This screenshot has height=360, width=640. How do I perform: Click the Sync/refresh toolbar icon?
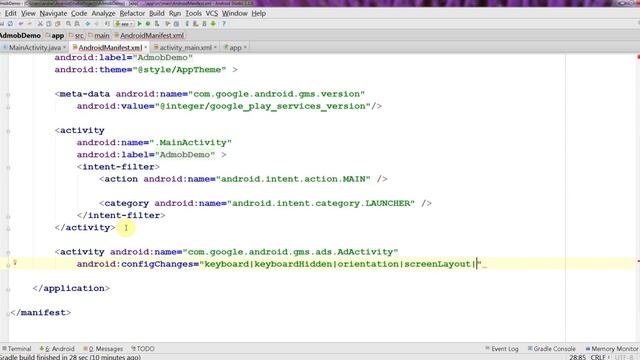click(10, 24)
